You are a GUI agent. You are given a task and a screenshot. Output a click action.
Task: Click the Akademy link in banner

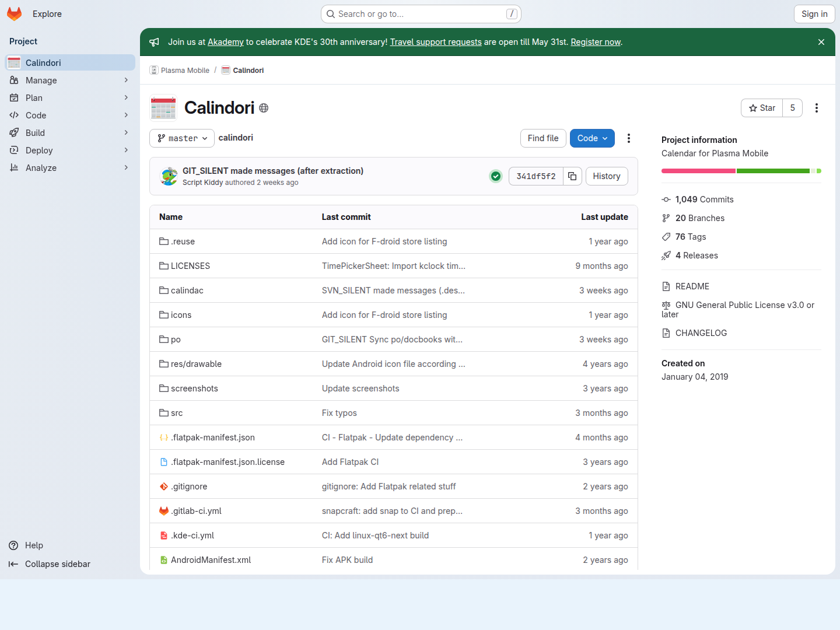(x=226, y=42)
